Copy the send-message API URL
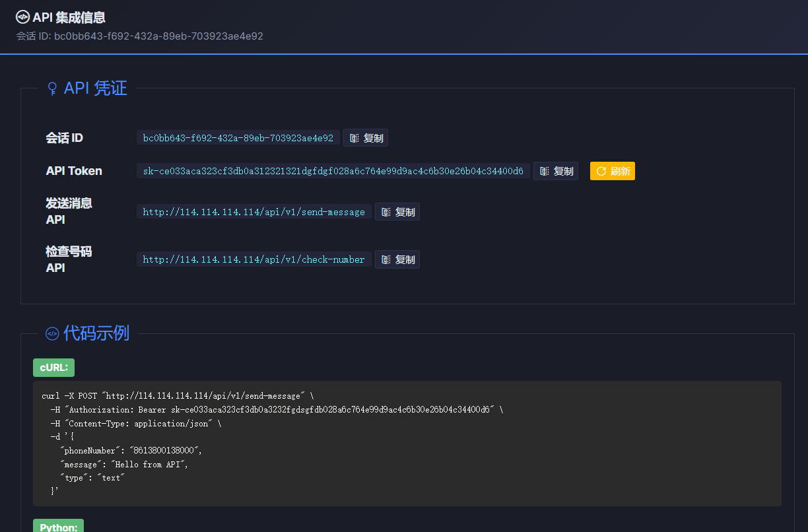The width and height of the screenshot is (808, 532). pos(397,212)
